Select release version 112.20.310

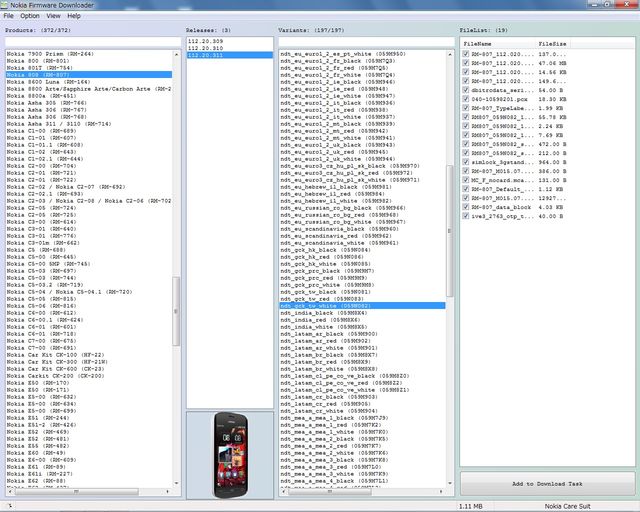[204, 48]
